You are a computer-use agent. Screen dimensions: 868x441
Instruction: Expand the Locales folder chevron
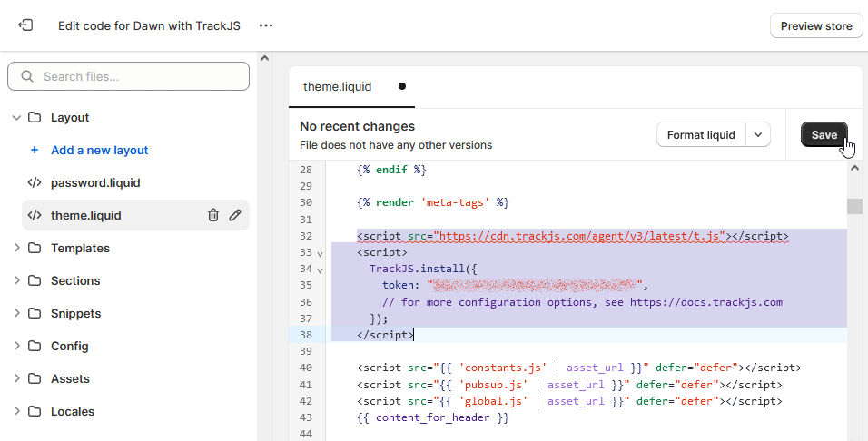[x=16, y=411]
